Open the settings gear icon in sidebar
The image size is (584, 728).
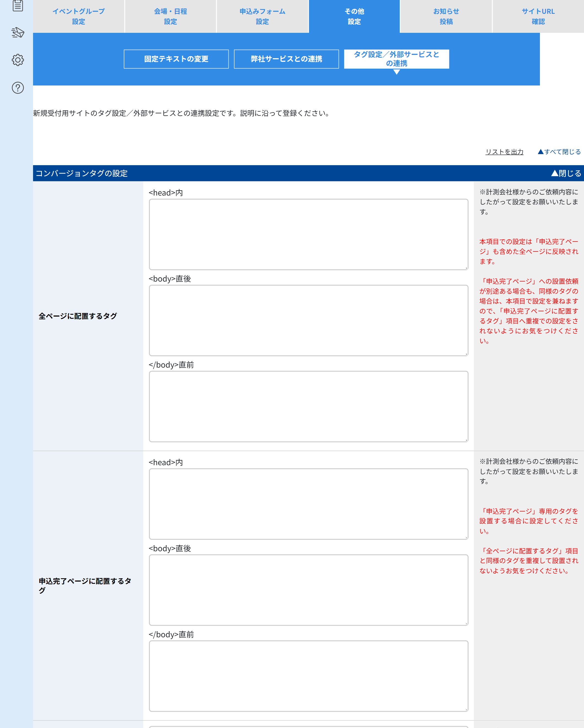pyautogui.click(x=18, y=60)
